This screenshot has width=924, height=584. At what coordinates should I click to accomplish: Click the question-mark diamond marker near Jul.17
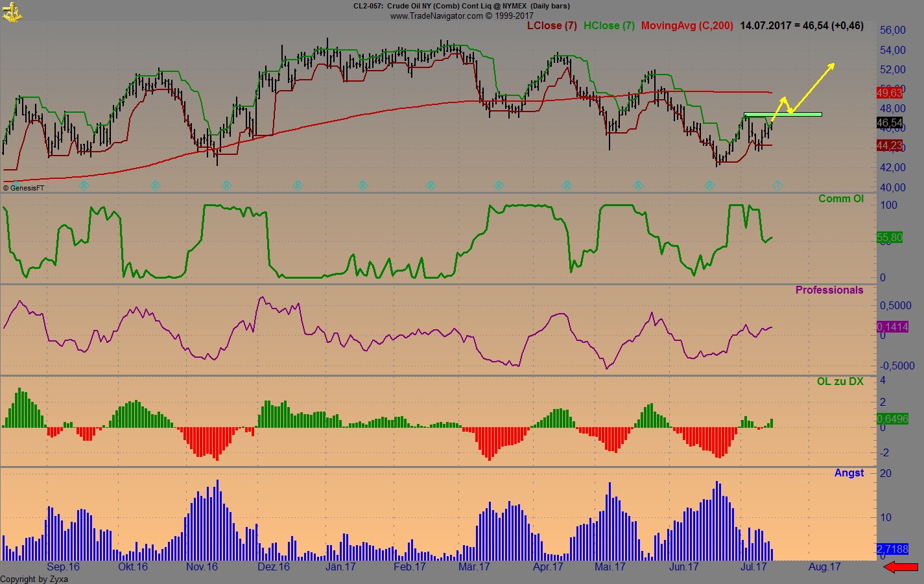coord(777,185)
